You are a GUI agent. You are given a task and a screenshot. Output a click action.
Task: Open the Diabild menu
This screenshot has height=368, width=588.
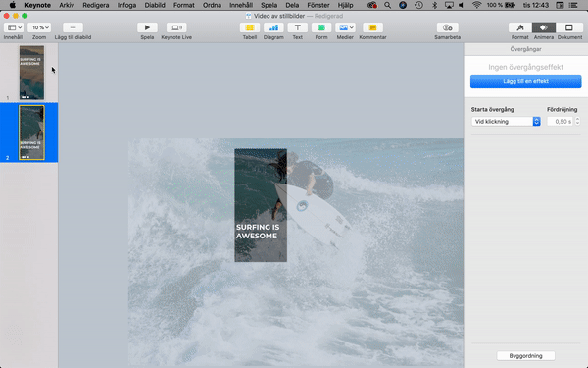click(x=155, y=5)
